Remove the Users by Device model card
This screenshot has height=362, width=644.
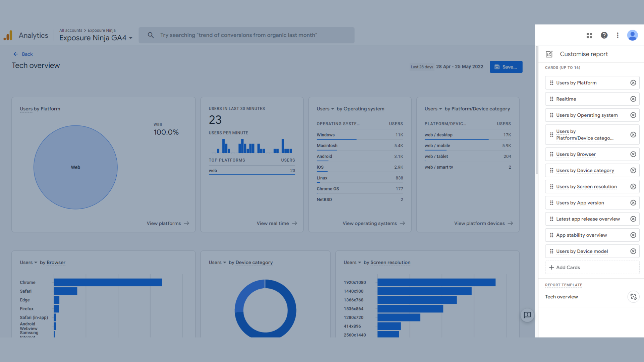point(633,251)
